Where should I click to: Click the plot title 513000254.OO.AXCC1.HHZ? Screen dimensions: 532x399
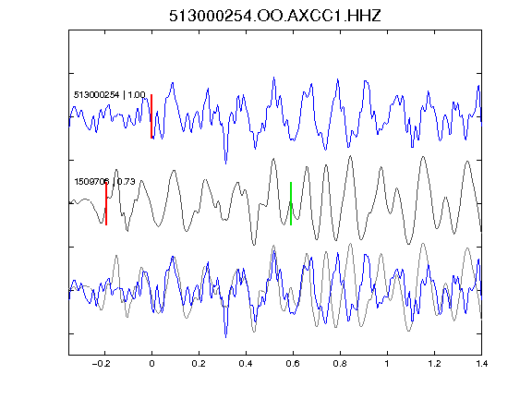(275, 16)
